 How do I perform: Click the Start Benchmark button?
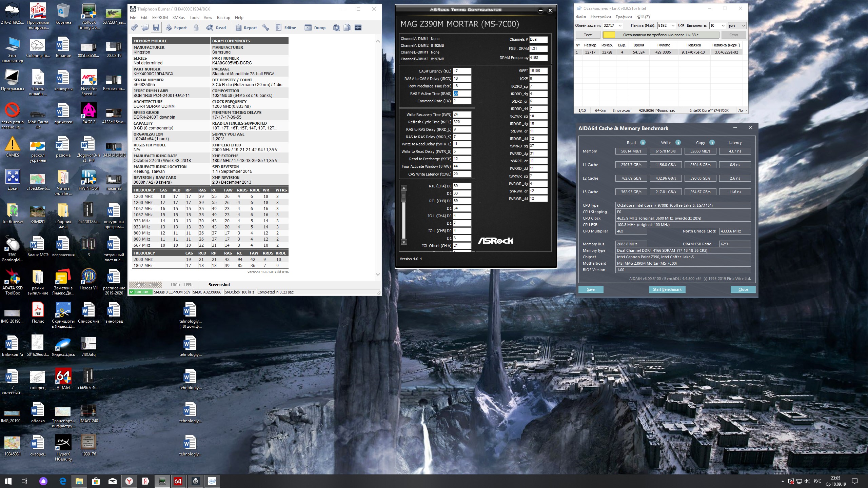coord(667,290)
